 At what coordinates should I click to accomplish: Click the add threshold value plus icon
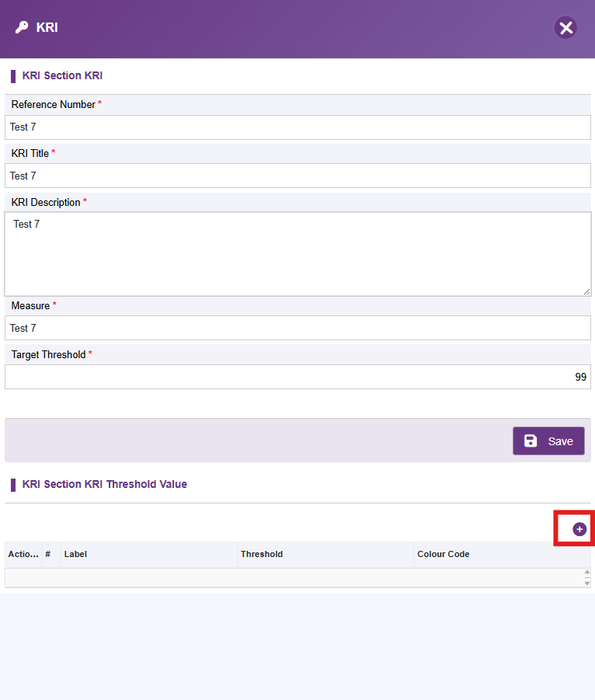[x=579, y=529]
